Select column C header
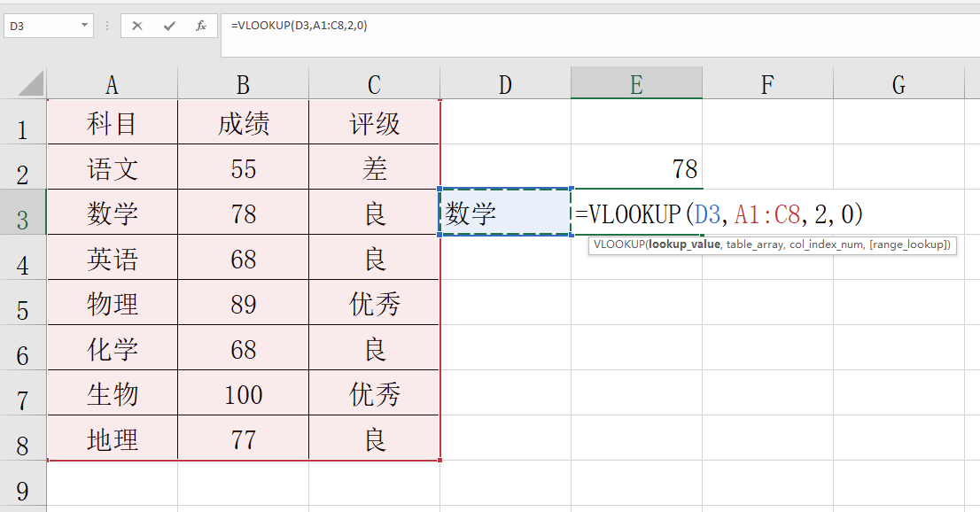980x512 pixels. coord(375,84)
